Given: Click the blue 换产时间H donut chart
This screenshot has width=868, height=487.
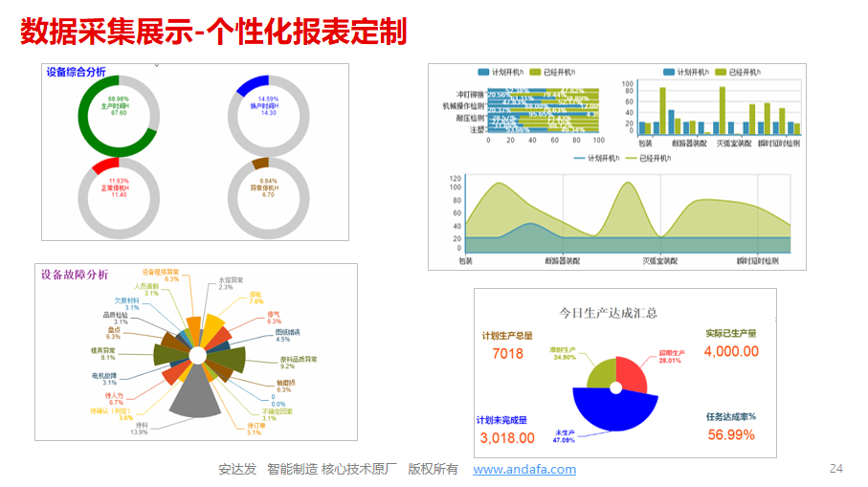Looking at the screenshot, I should (x=241, y=90).
